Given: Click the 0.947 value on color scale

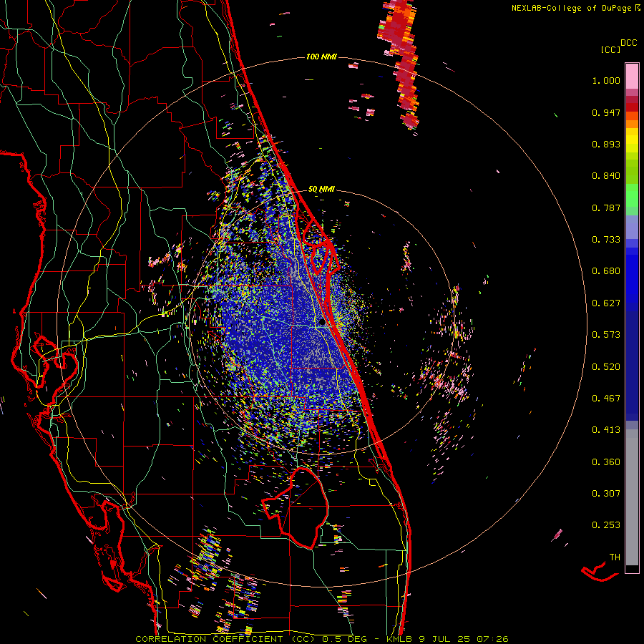Looking at the screenshot, I should pyautogui.click(x=606, y=112).
